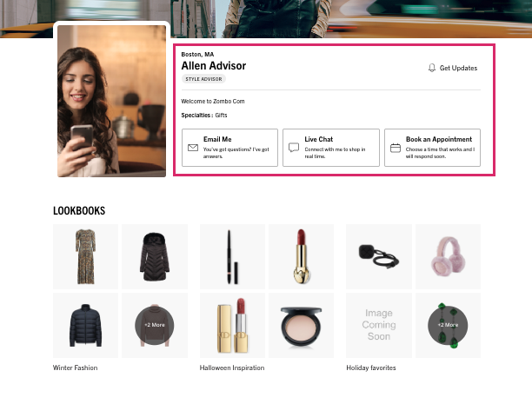532x404 pixels.
Task: Expand Winter Fashion +2 More items
Action: [x=155, y=325]
